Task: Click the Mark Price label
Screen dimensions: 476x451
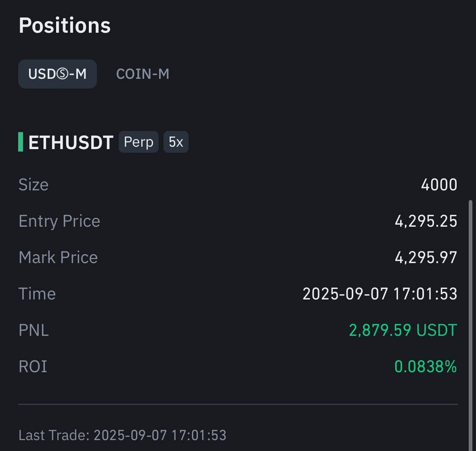Action: [x=58, y=257]
